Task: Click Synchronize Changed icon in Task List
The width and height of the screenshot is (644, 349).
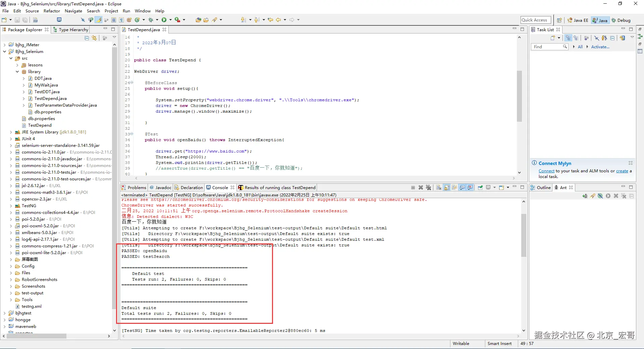Action: [623, 38]
